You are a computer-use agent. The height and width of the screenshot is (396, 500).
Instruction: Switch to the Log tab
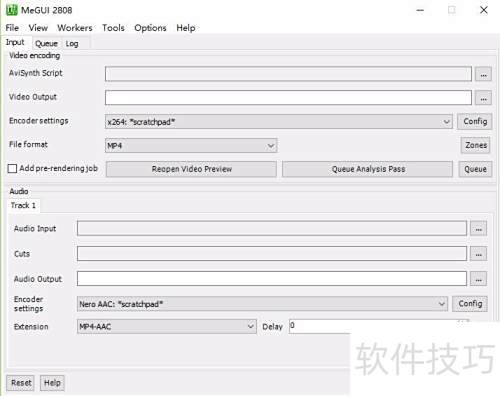point(72,44)
